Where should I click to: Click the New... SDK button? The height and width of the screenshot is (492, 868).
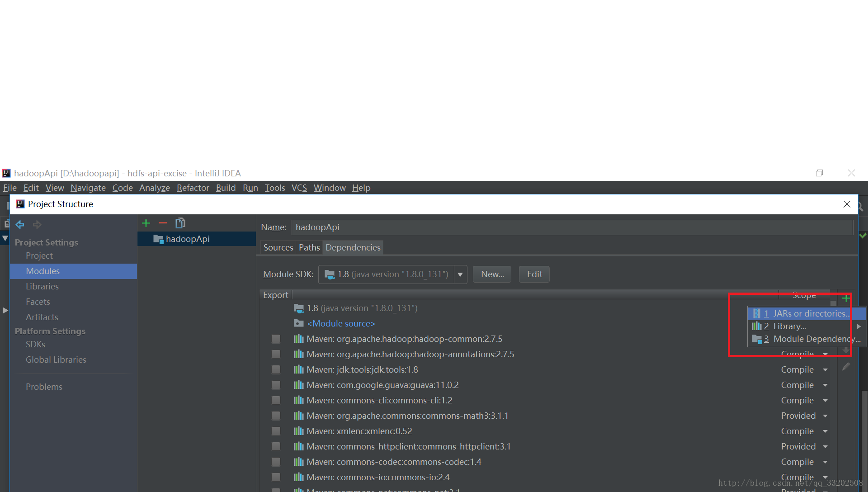[492, 274]
